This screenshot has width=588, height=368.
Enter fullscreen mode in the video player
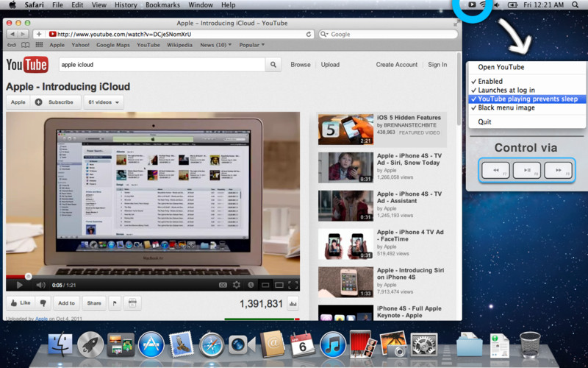(x=293, y=285)
